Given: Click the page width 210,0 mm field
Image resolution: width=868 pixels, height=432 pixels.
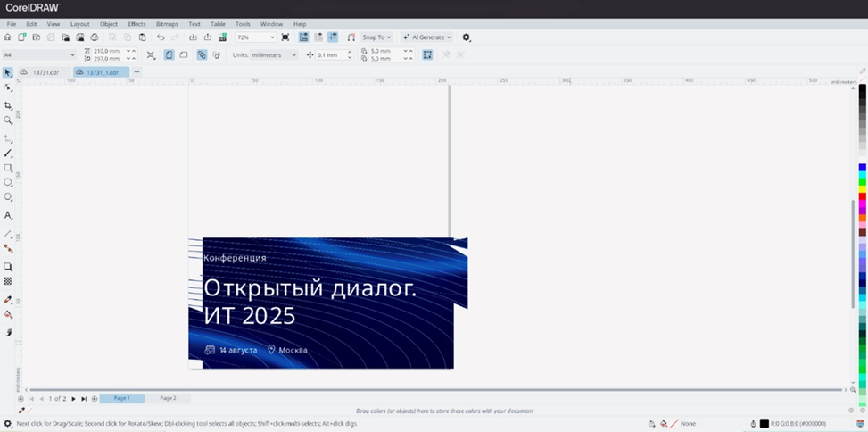Looking at the screenshot, I should (x=108, y=51).
